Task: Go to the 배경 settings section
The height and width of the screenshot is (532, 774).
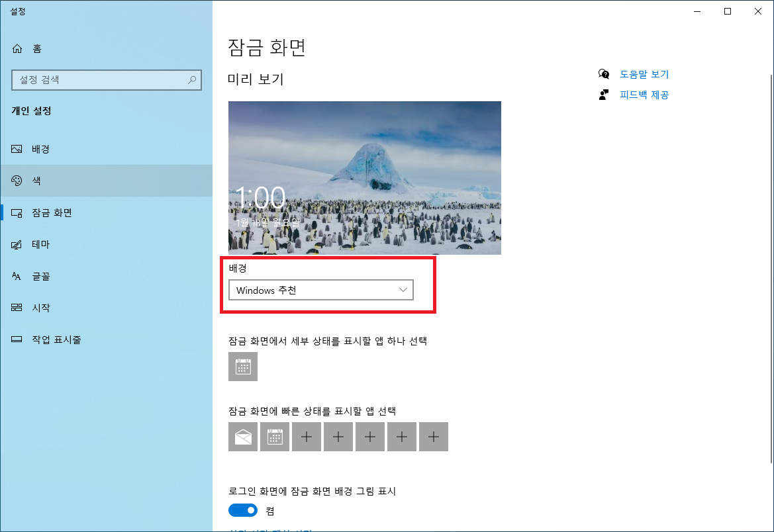Action: (x=107, y=149)
